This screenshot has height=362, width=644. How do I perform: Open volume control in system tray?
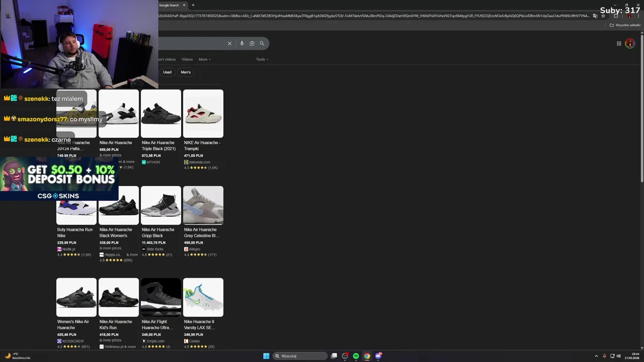(x=618, y=356)
